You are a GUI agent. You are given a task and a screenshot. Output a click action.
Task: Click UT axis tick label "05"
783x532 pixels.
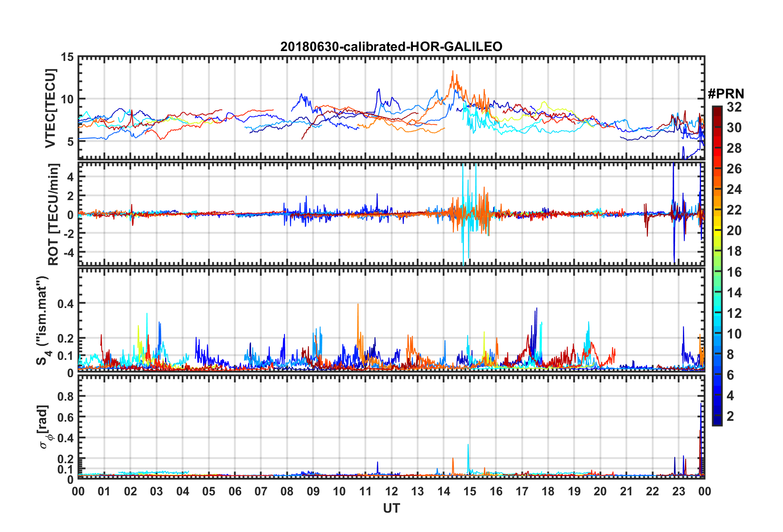209,491
